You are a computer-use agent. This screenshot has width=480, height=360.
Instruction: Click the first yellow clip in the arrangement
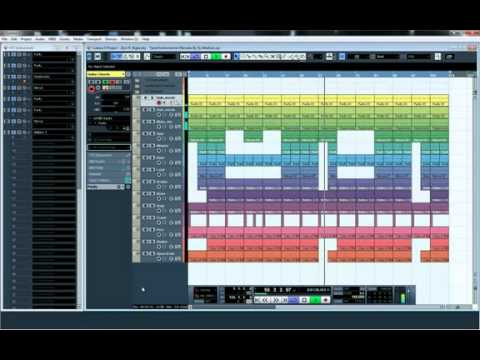pyautogui.click(x=198, y=101)
